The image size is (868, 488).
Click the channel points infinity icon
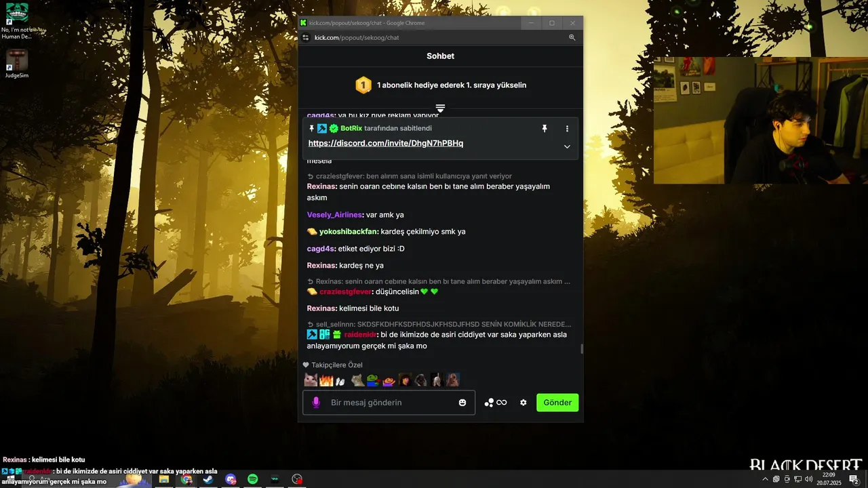pos(502,403)
